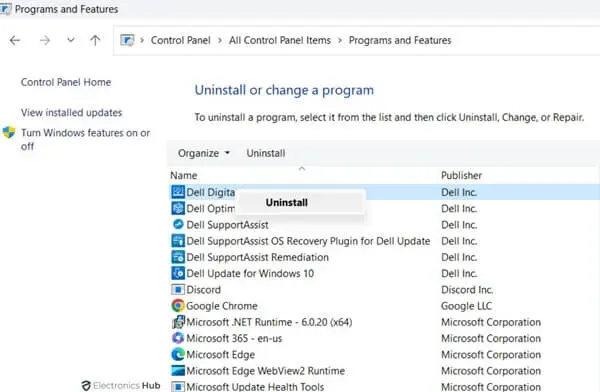The height and width of the screenshot is (392, 600).
Task: Select Dell Update for Windows 10 name
Action: 250,274
